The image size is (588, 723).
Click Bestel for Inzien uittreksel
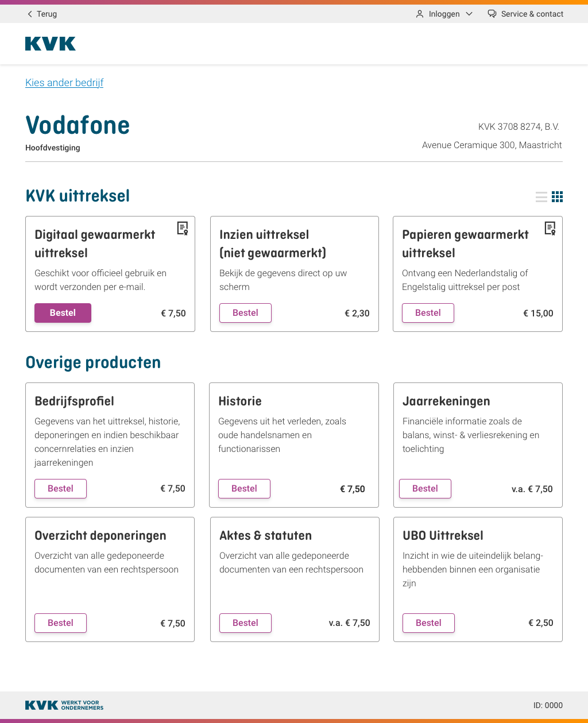(245, 313)
